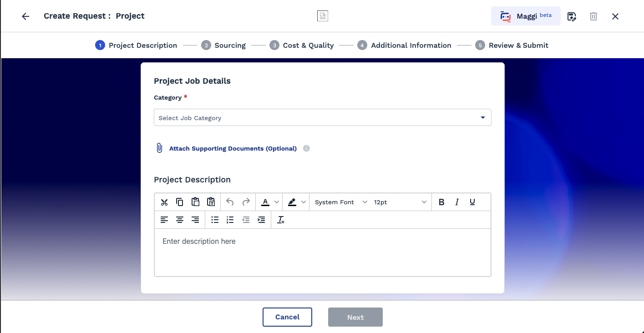Open the 12pt font size dropdown
The height and width of the screenshot is (333, 644).
tap(400, 202)
